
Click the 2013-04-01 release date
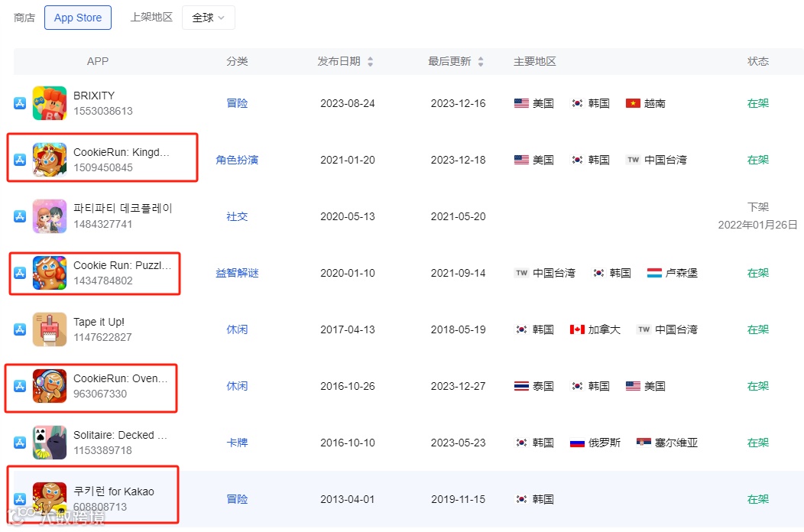click(x=348, y=498)
